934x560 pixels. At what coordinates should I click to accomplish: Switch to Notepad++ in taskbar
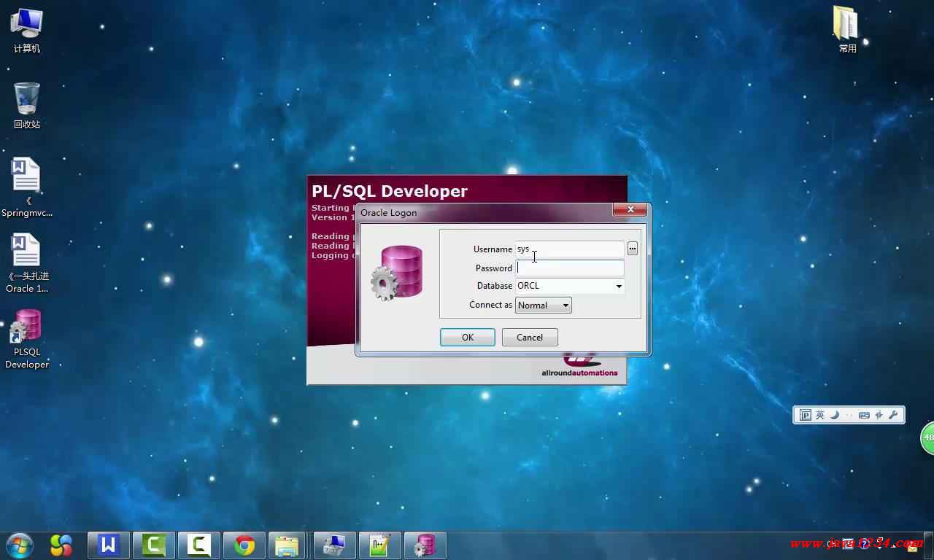click(x=380, y=545)
